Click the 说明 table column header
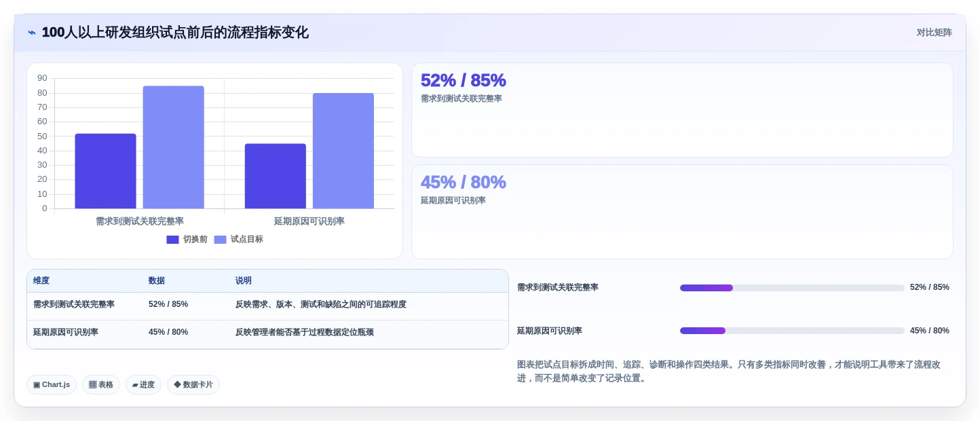Viewport: 980px width, 421px height. 244,280
